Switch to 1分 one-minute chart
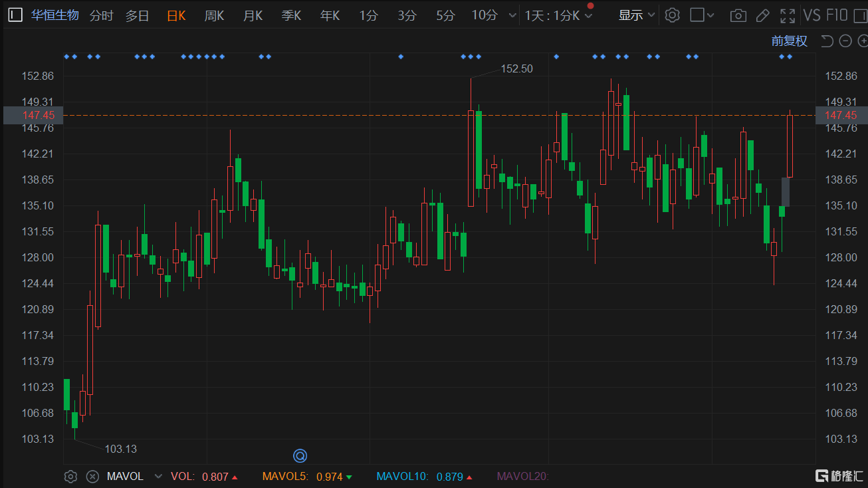The image size is (868, 488). click(368, 15)
